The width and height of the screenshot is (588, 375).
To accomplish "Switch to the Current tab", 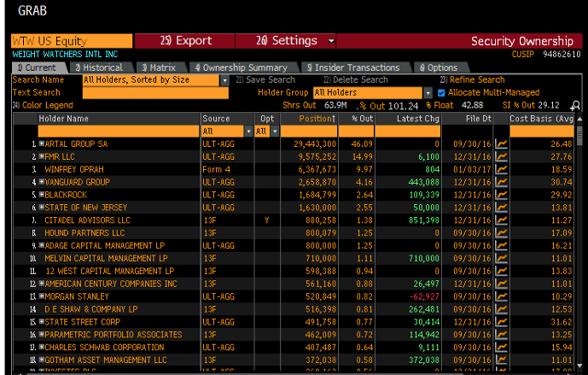I will [x=39, y=68].
